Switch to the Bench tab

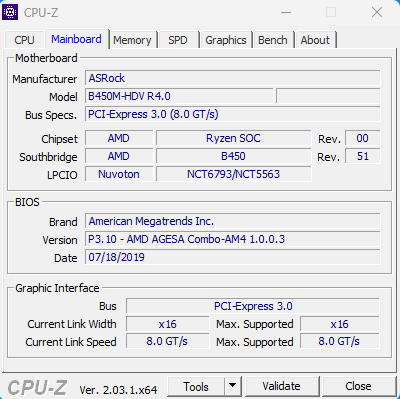coord(273,40)
